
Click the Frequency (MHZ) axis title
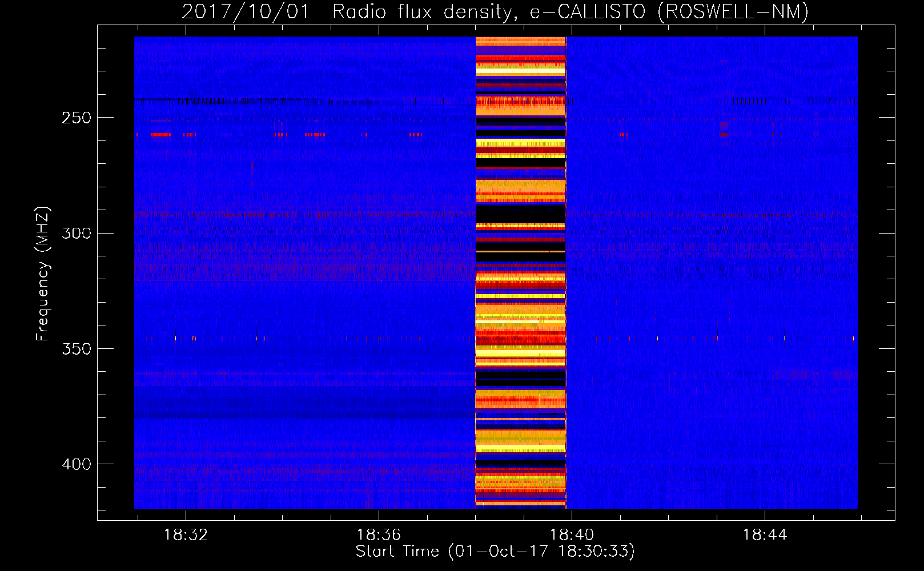point(43,274)
